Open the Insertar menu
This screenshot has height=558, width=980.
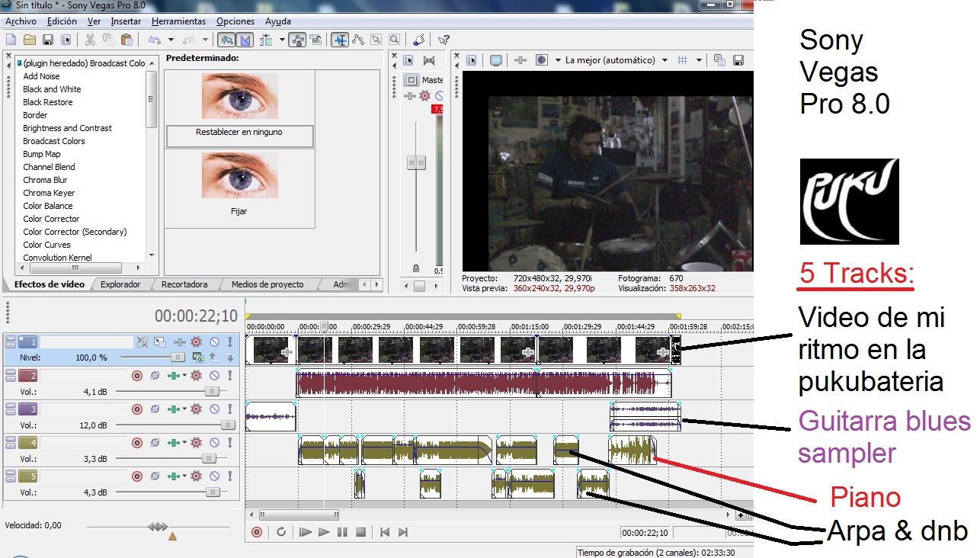[x=126, y=21]
